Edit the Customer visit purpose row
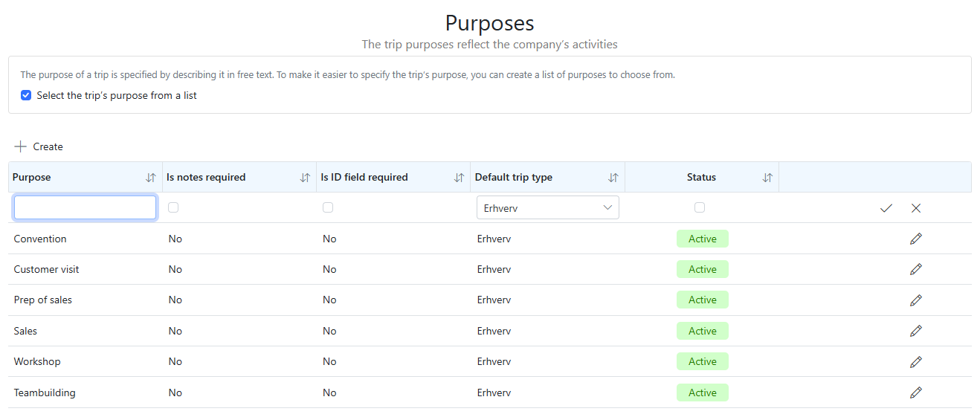Image resolution: width=980 pixels, height=420 pixels. (915, 269)
